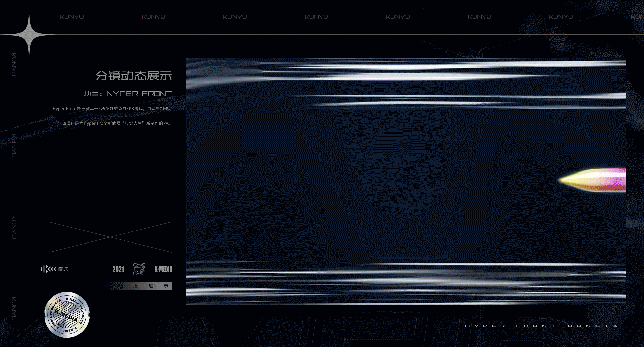The height and width of the screenshot is (347, 644).
Task: Click the wireframe globe icon beside 2021
Action: pos(139,269)
